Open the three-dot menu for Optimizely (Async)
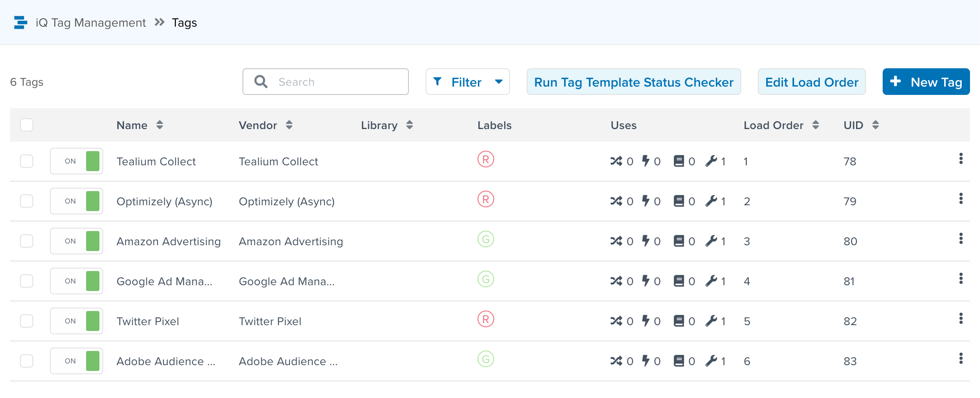Screen dimensions: 980x398 pyautogui.click(x=961, y=199)
